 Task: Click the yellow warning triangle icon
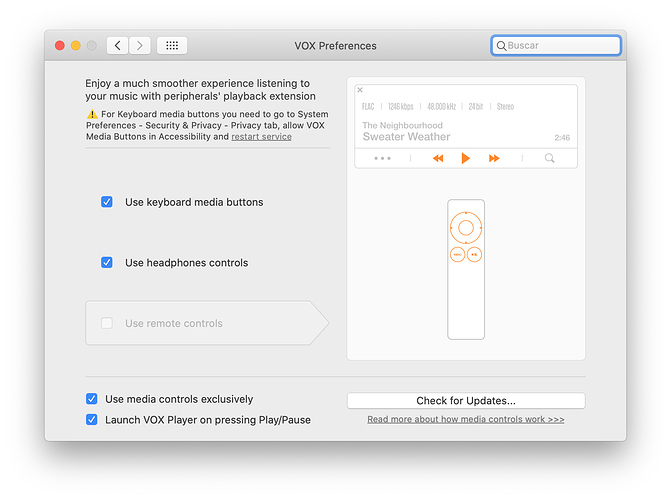pos(92,114)
